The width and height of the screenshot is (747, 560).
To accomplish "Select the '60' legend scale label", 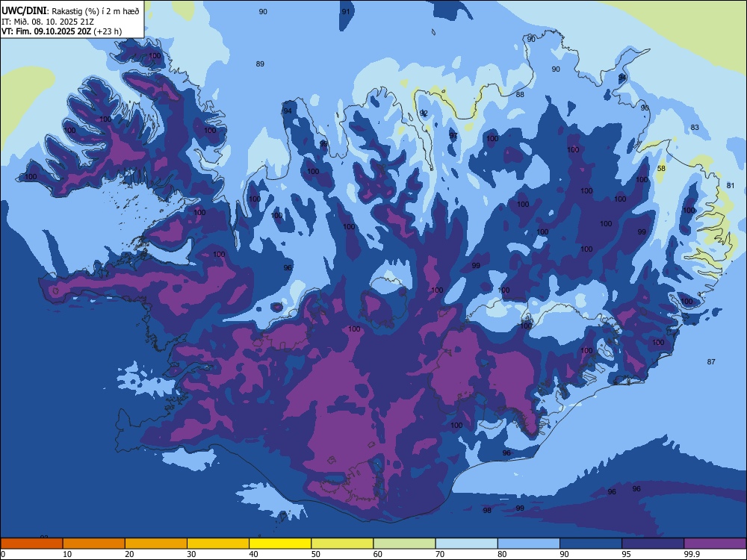I will tap(378, 554).
